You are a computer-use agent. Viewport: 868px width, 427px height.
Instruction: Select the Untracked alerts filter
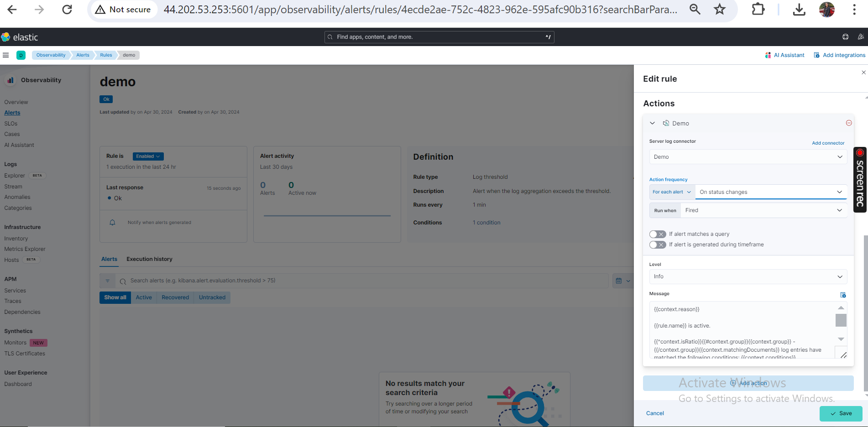click(212, 297)
